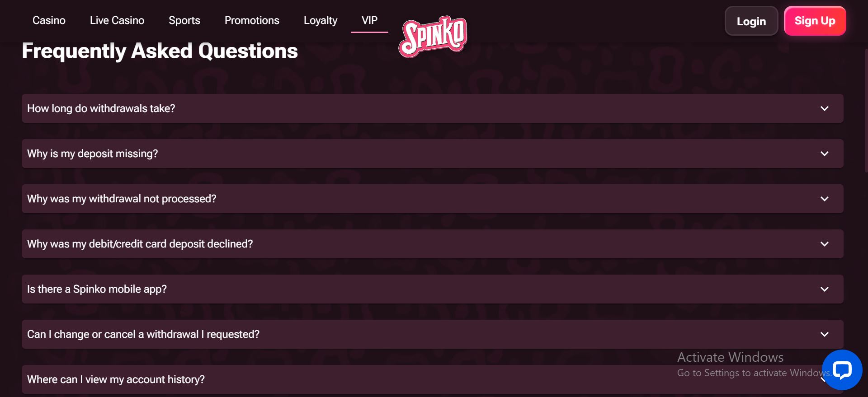Open the live chat bubble icon
The image size is (868, 397).
point(842,370)
